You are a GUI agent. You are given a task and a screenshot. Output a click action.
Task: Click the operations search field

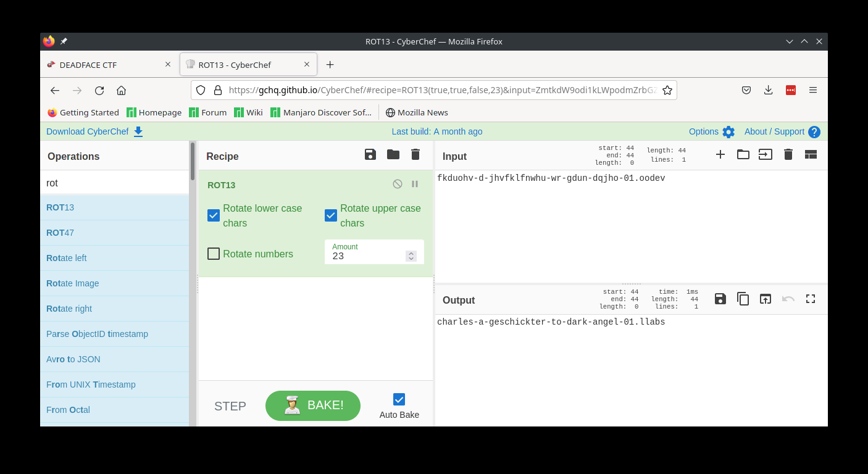pos(115,183)
